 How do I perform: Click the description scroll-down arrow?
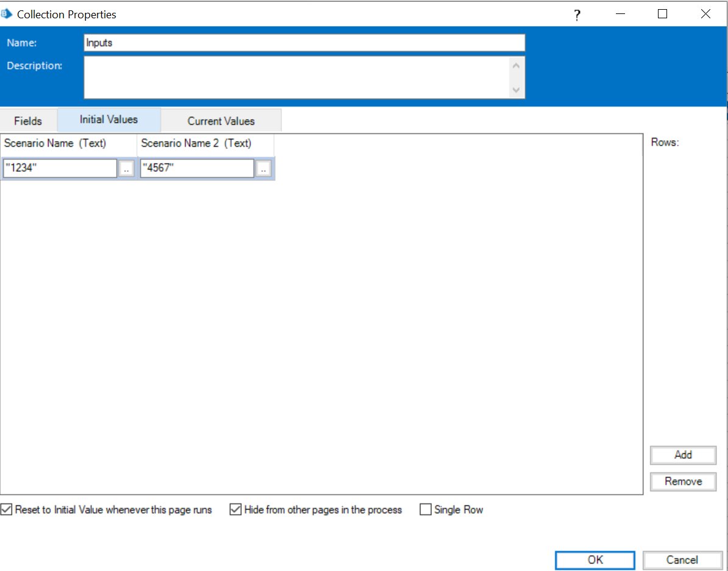click(x=516, y=90)
